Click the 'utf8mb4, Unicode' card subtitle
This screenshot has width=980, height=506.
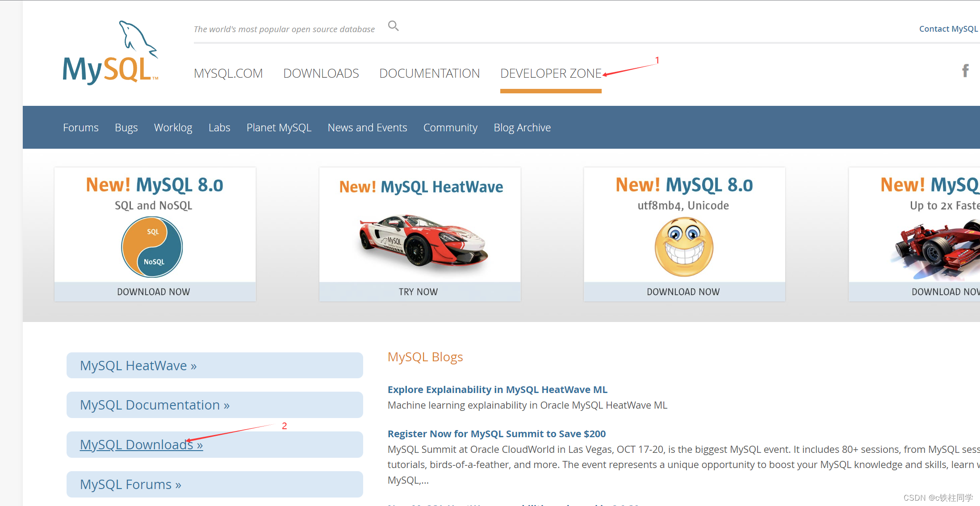(683, 205)
